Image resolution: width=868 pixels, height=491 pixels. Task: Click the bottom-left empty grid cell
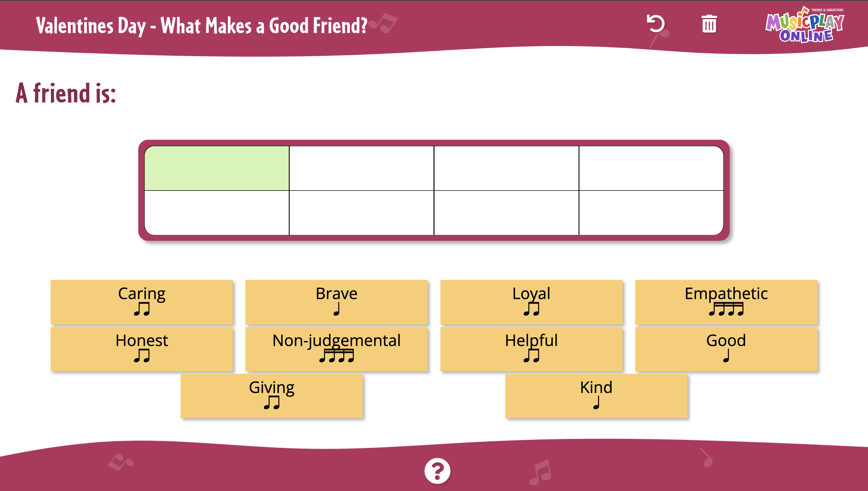(x=217, y=212)
